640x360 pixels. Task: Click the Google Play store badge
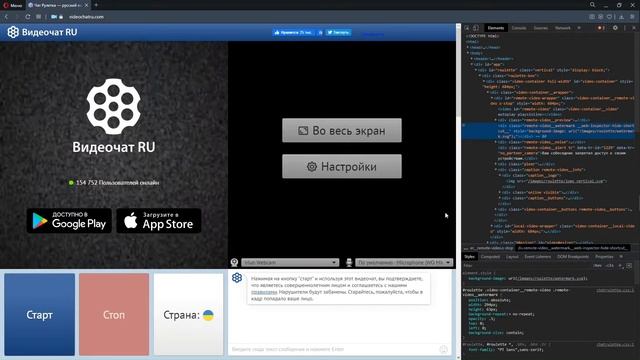(69, 220)
